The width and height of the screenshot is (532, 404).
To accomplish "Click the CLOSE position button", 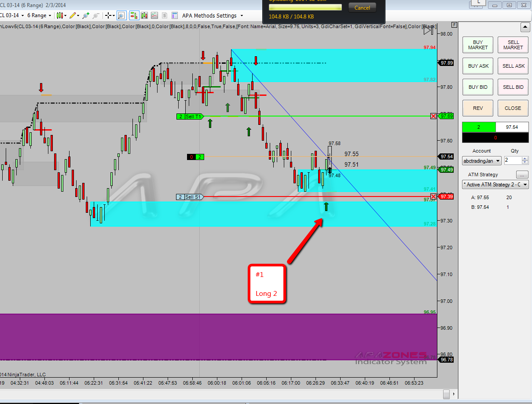I will tap(513, 108).
